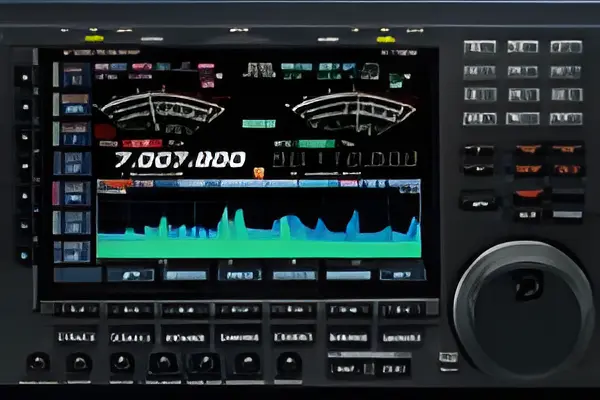Click the left analog S-meter display
600x400 pixels.
pos(162,111)
